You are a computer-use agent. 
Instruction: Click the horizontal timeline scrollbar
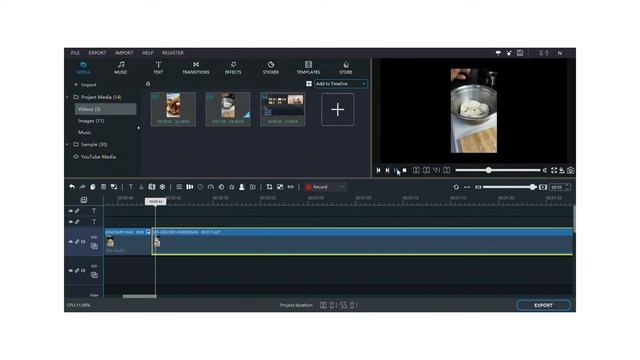(x=139, y=296)
